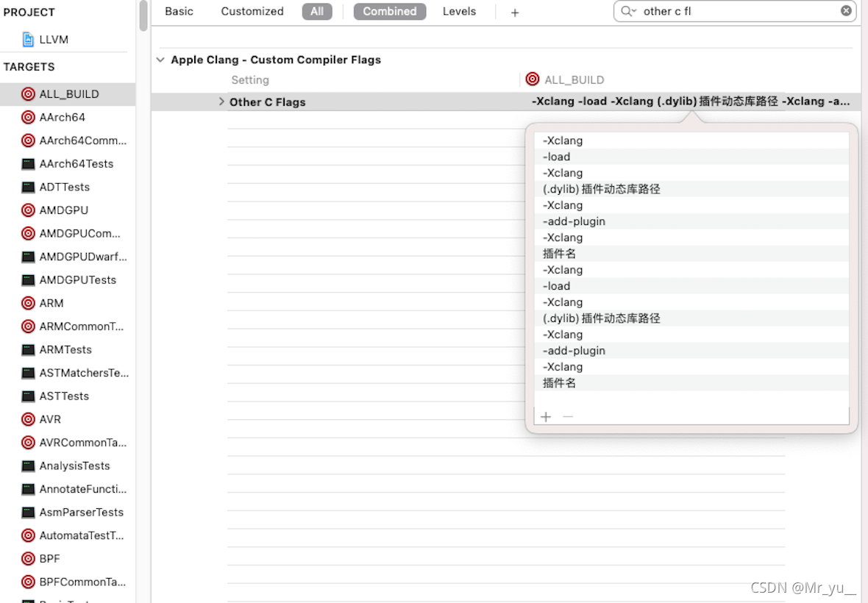Select the LLVM project file icon
Viewport: 868px width, 603px height.
[28, 39]
